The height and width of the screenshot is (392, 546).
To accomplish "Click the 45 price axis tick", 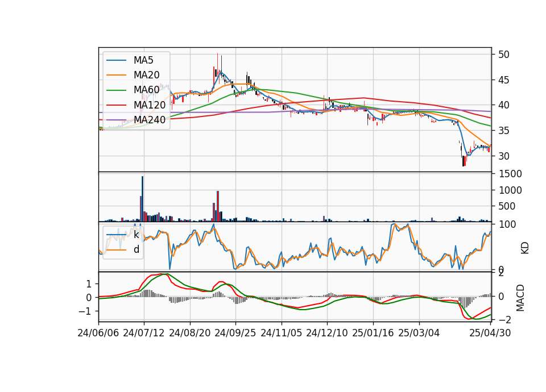I will coord(503,80).
